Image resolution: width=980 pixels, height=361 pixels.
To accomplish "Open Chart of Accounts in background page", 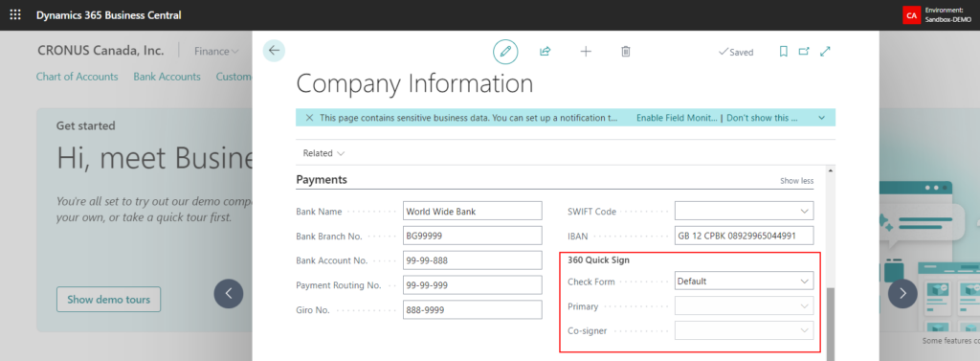I will [77, 77].
